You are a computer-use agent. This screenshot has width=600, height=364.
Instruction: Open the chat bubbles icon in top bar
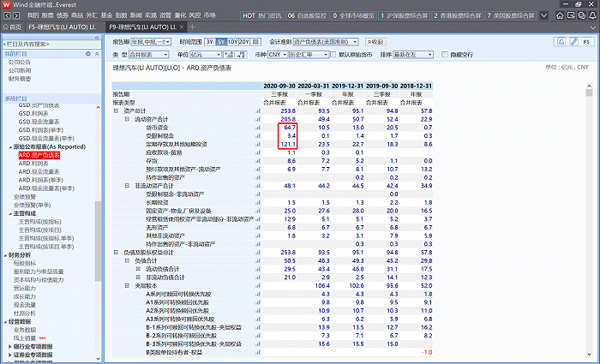[x=582, y=15]
